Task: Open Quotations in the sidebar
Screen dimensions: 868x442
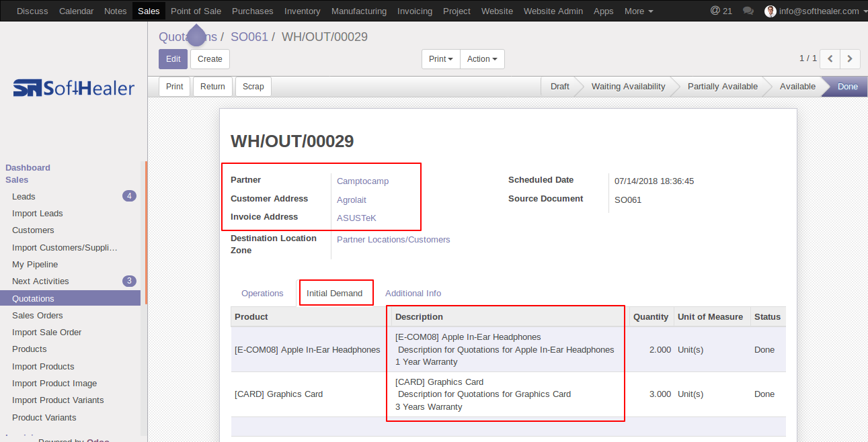Action: point(71,298)
